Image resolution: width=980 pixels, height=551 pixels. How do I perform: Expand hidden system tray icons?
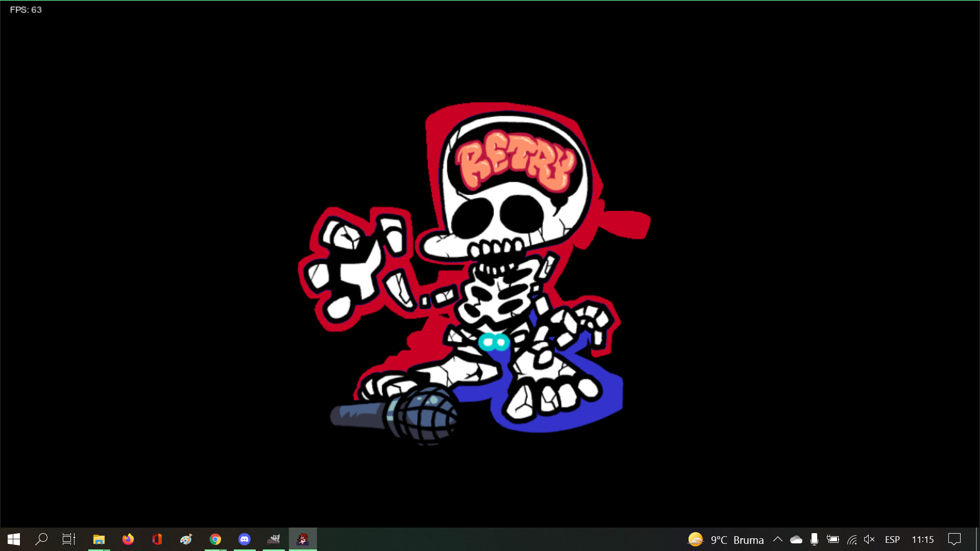779,539
